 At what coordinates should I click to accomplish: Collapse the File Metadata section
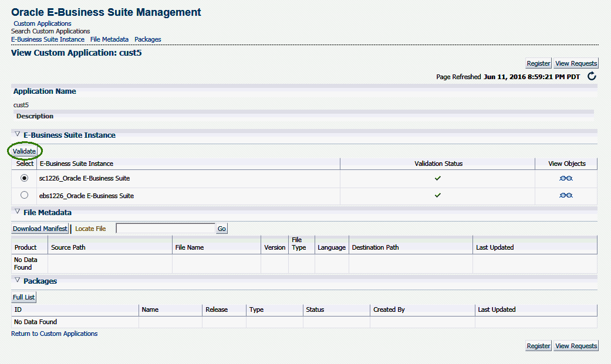pyautogui.click(x=17, y=212)
